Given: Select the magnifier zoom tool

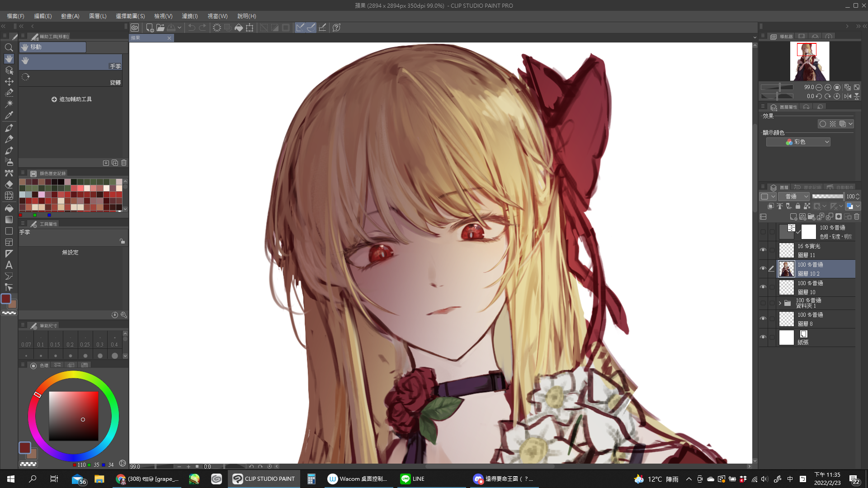Looking at the screenshot, I should [9, 47].
